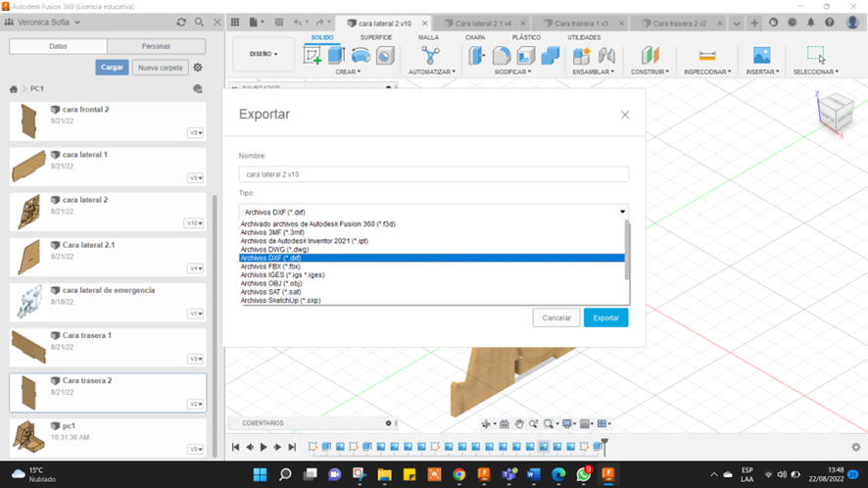Screen dimensions: 868x488
Task: Click the Undo arrow icon
Action: pyautogui.click(x=298, y=23)
